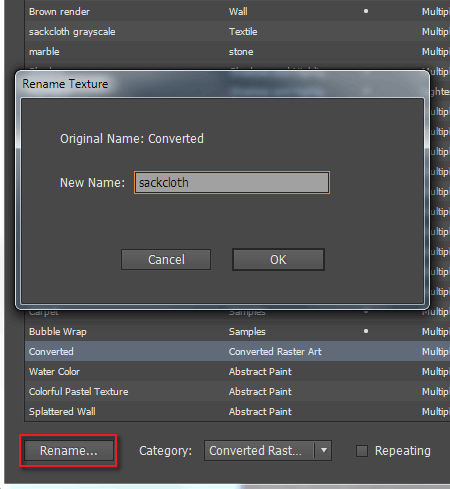Select the marble texture row
This screenshot has width=450, height=489.
237,52
